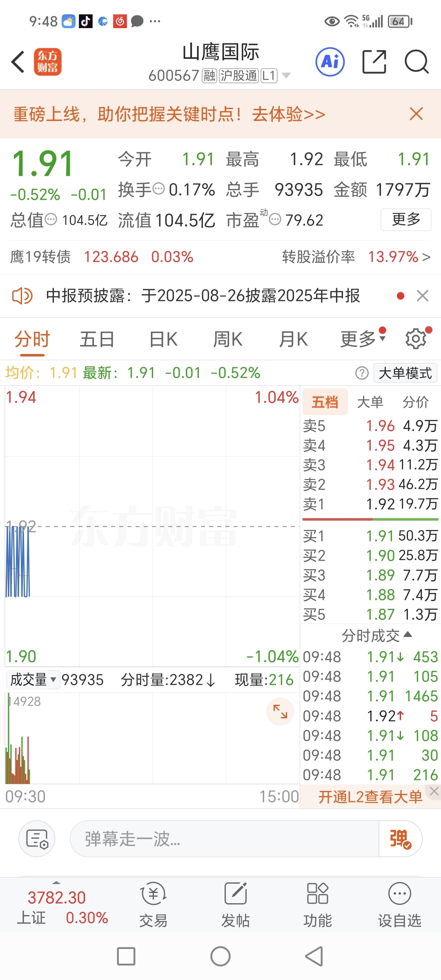Tap the speaker announcement icon

click(22, 296)
